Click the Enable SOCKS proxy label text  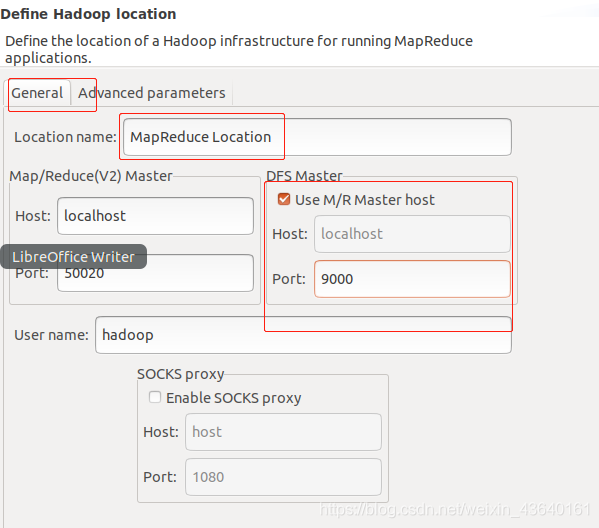pyautogui.click(x=234, y=398)
